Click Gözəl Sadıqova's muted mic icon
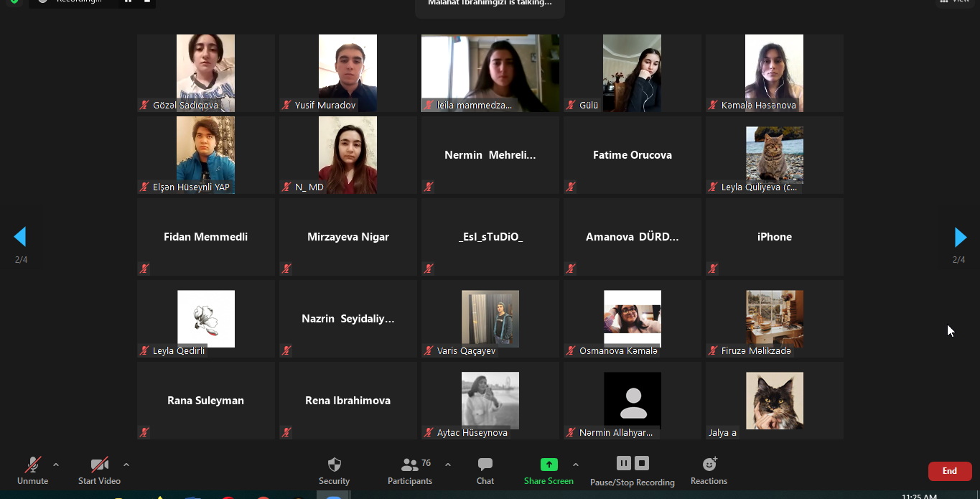Image resolution: width=980 pixels, height=499 pixels. click(144, 105)
